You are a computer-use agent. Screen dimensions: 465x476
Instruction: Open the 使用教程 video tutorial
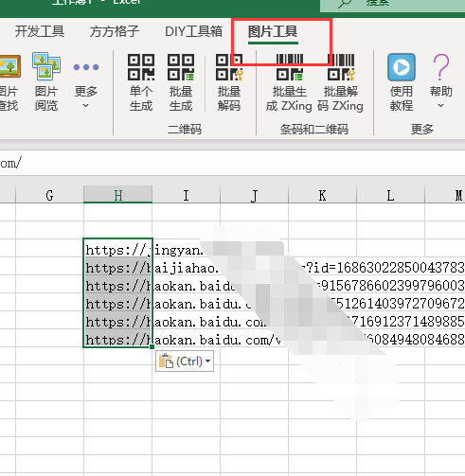coord(402,82)
